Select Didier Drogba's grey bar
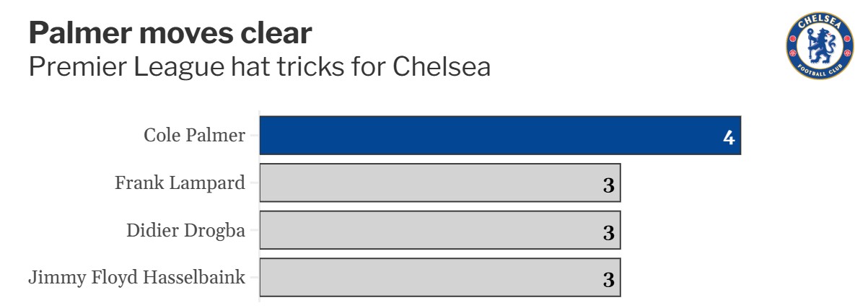 pyautogui.click(x=439, y=230)
